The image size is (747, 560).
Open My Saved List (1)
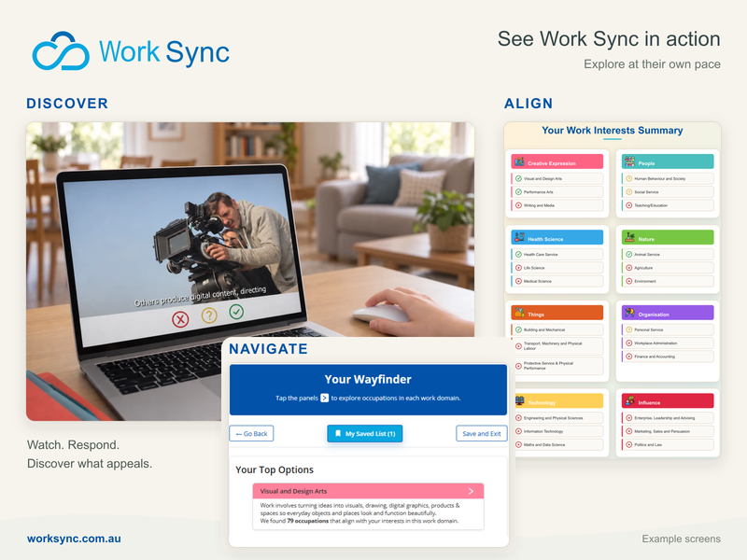pyautogui.click(x=365, y=433)
